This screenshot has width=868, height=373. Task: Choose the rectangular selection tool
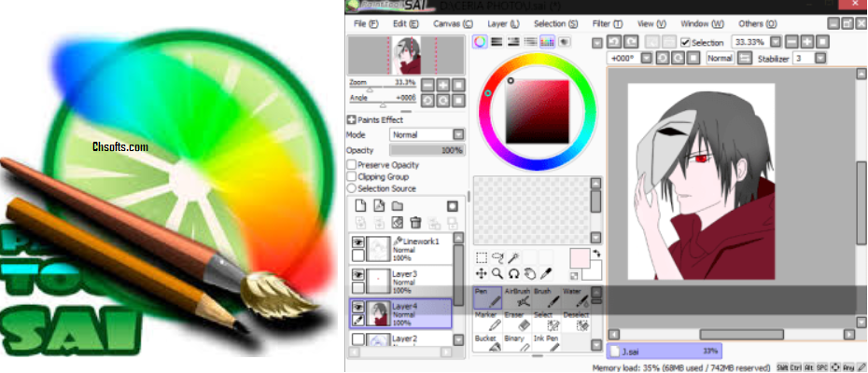tap(482, 257)
